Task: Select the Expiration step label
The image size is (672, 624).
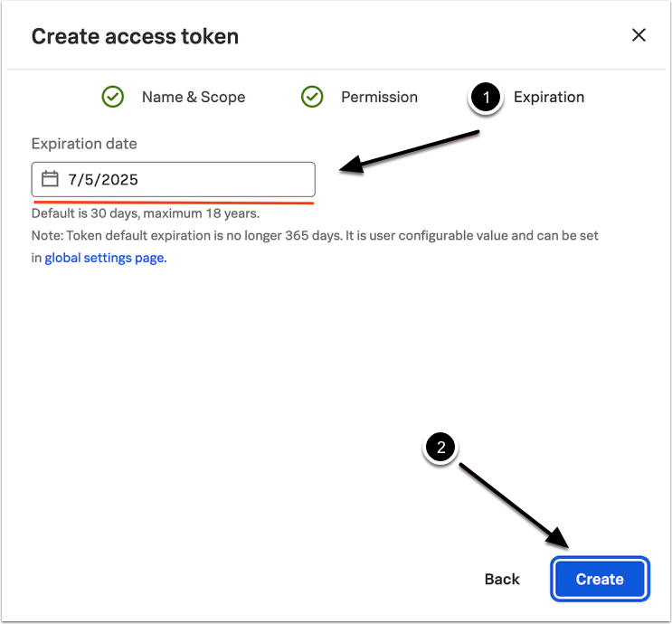Action: [x=549, y=97]
